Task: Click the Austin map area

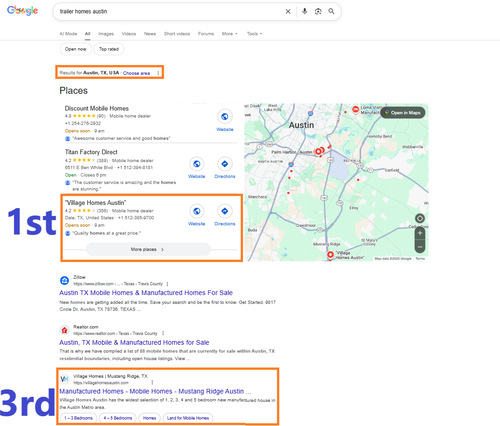Action: [x=336, y=182]
